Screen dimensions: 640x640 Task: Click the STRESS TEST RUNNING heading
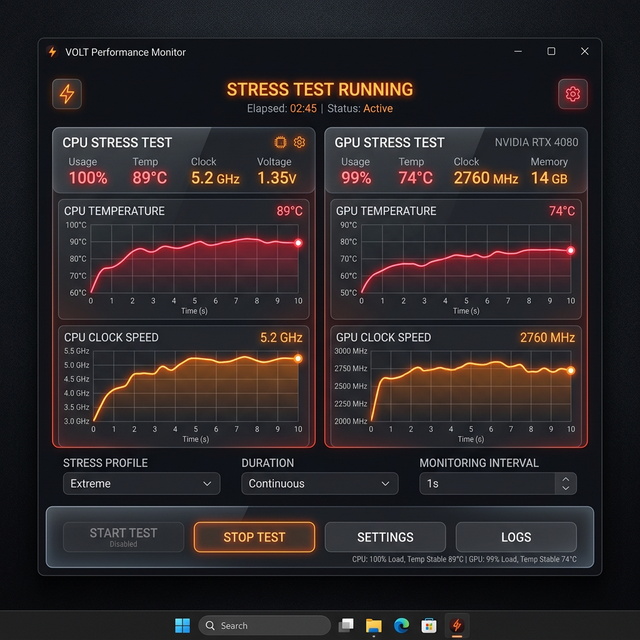pos(320,89)
